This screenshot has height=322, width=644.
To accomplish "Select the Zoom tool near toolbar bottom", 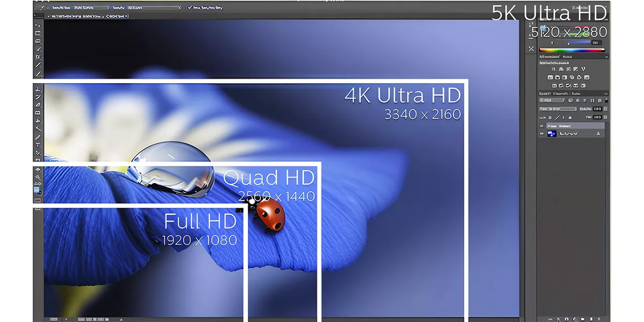I will click(37, 177).
